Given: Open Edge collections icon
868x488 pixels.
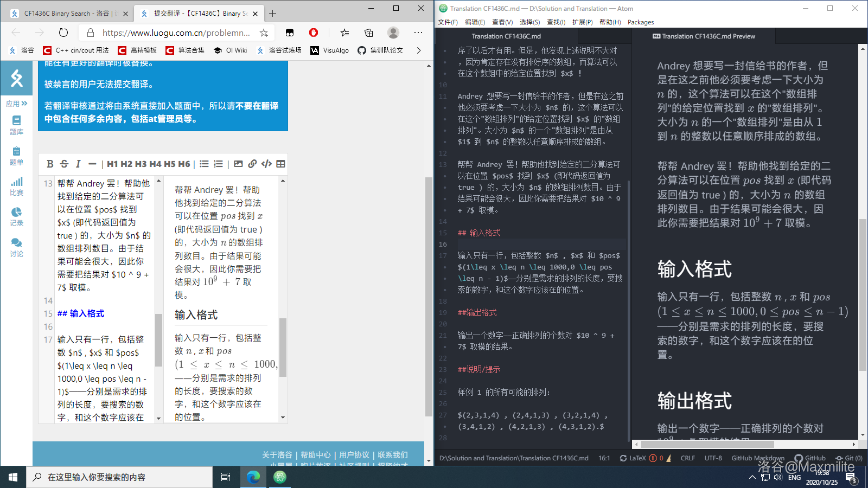Looking at the screenshot, I should pos(369,33).
